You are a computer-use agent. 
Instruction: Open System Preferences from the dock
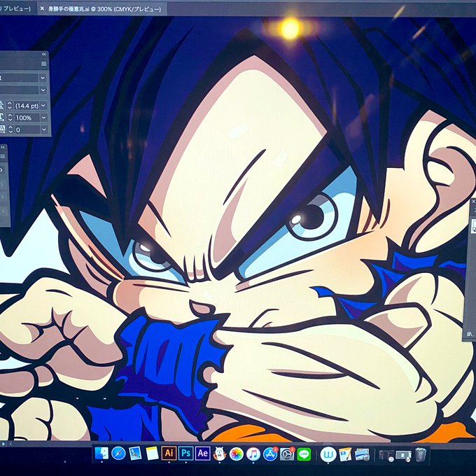pyautogui.click(x=287, y=454)
